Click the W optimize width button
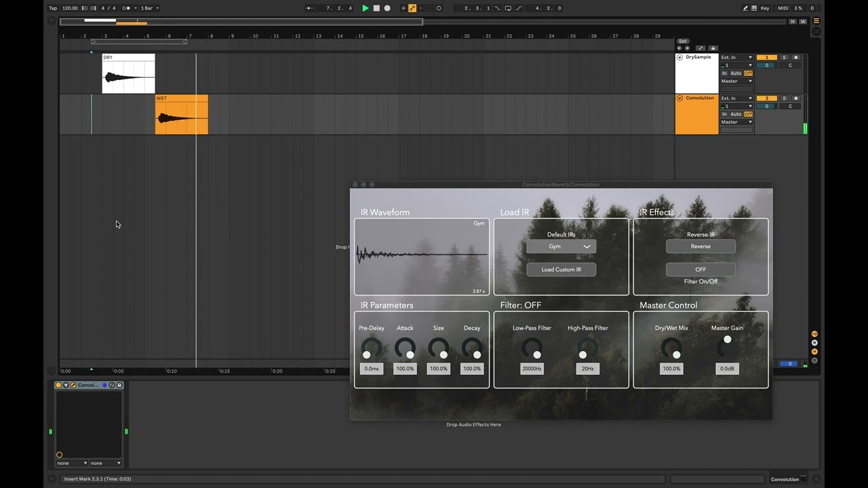The image size is (868, 488). [x=803, y=22]
